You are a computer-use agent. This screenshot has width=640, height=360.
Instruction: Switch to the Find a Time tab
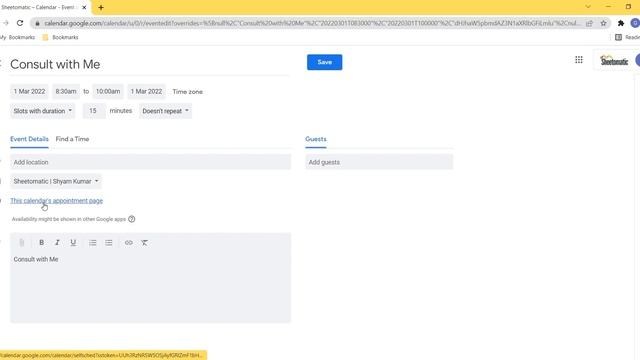pyautogui.click(x=72, y=139)
